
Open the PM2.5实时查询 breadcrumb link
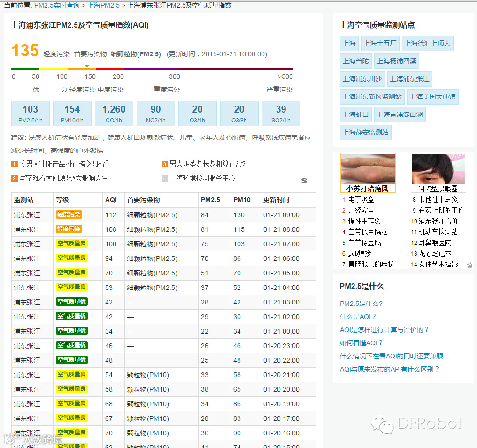[57, 5]
